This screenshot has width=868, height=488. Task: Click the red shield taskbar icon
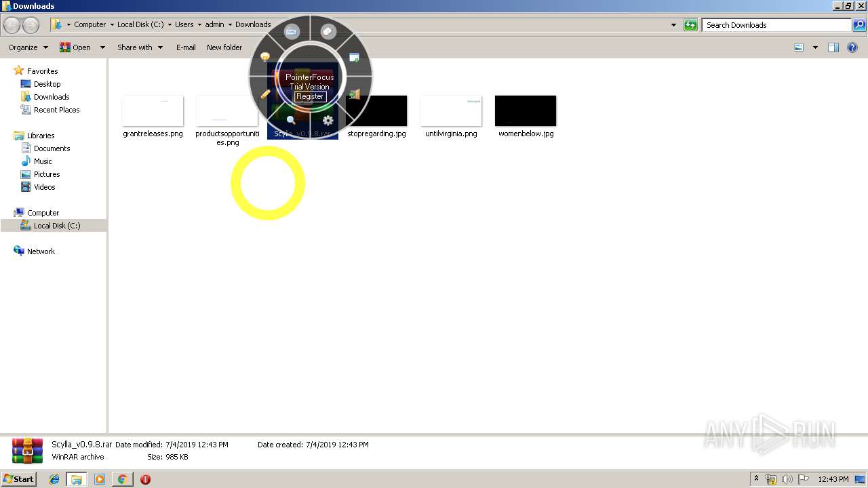(x=145, y=479)
